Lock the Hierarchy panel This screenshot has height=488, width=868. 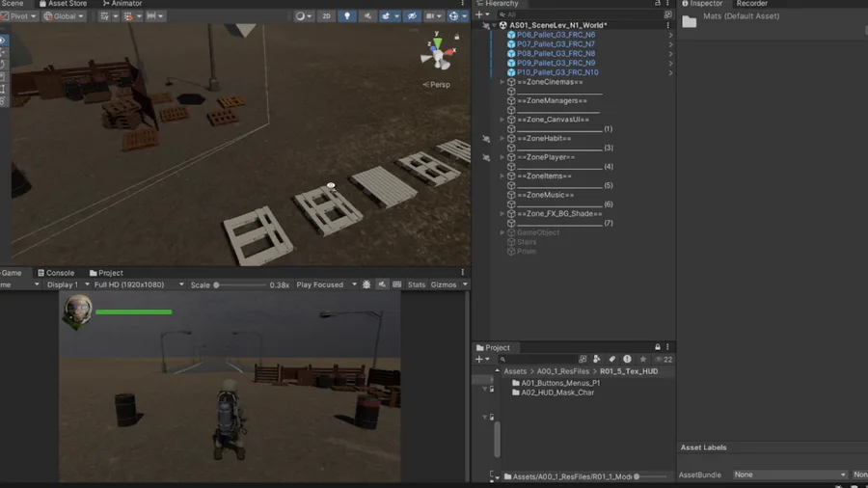tap(658, 3)
